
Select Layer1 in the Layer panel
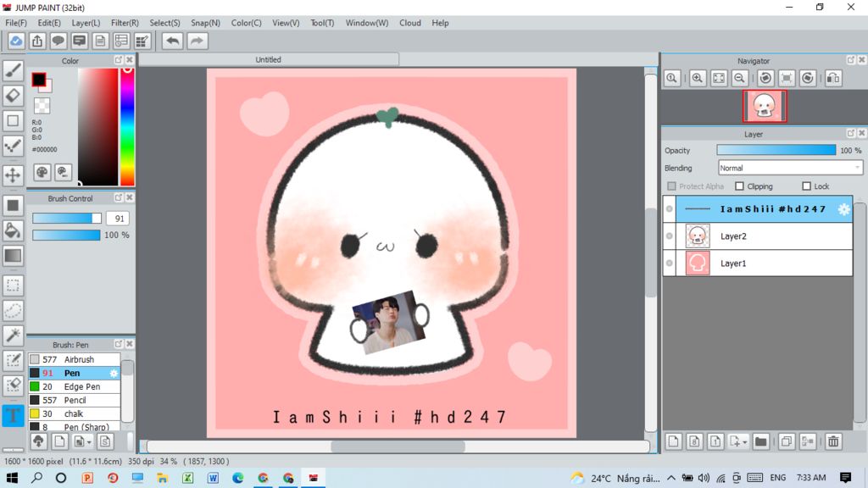[x=764, y=263]
